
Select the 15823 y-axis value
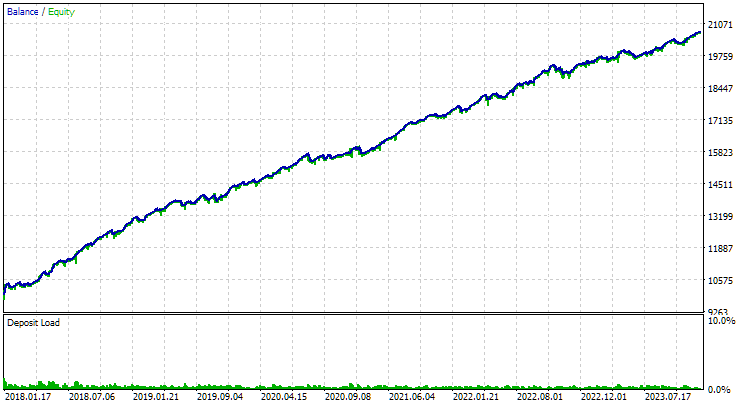point(720,153)
